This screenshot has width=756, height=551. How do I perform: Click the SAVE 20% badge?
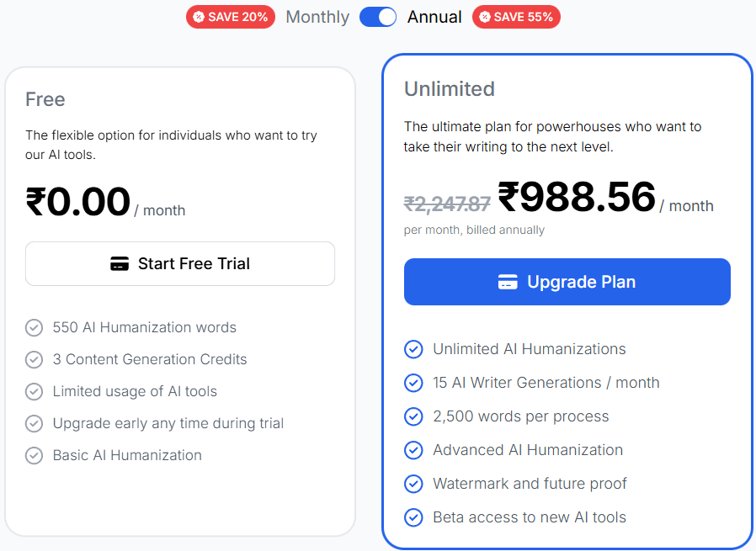click(x=231, y=17)
